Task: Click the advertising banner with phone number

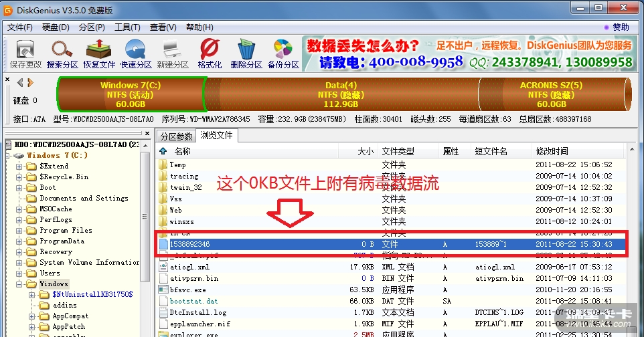Action: pyautogui.click(x=469, y=53)
